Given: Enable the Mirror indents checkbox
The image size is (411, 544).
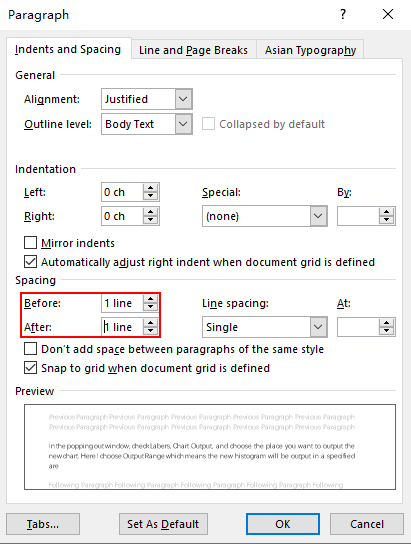Looking at the screenshot, I should 30,243.
